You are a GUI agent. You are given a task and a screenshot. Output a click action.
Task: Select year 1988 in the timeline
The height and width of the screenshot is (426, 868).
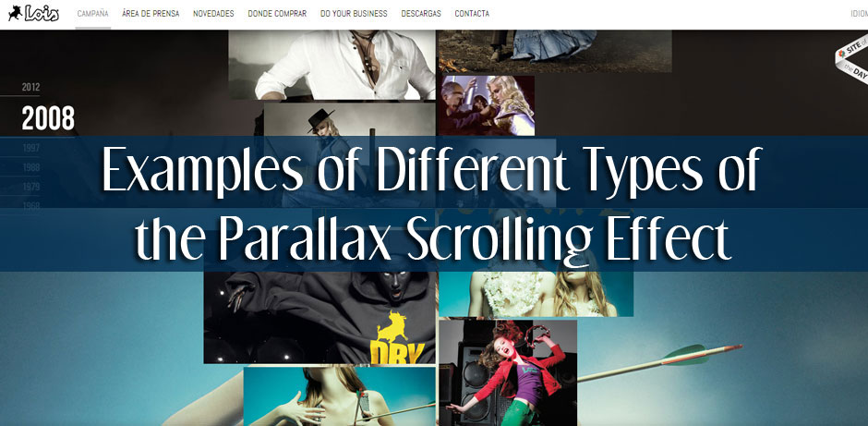click(30, 166)
